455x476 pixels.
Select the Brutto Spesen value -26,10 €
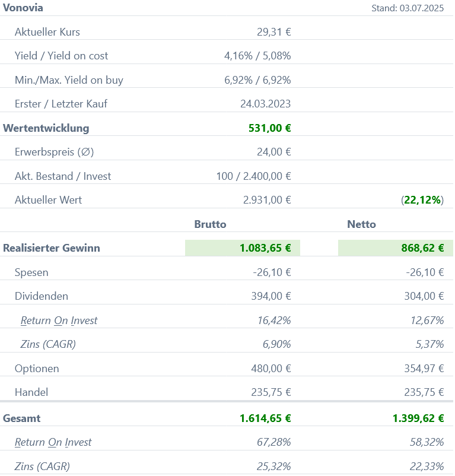click(x=272, y=272)
